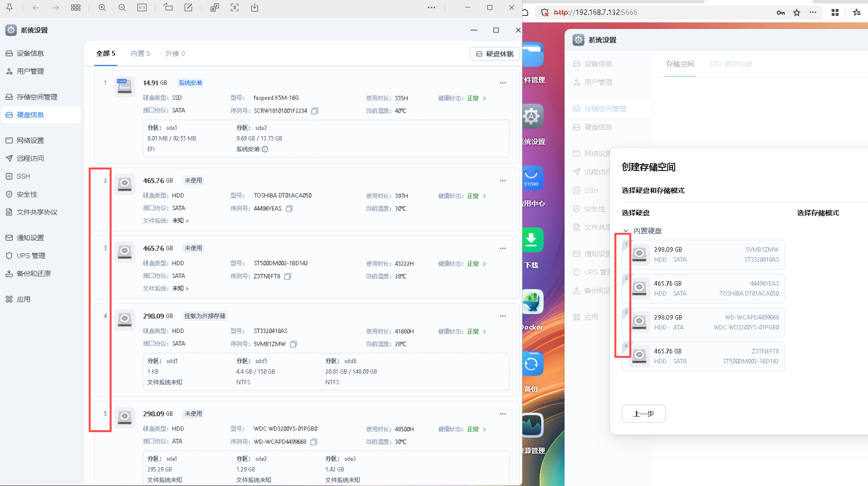This screenshot has height=486, width=868.
Task: Go to next image with forward arrow
Action: 56,7
